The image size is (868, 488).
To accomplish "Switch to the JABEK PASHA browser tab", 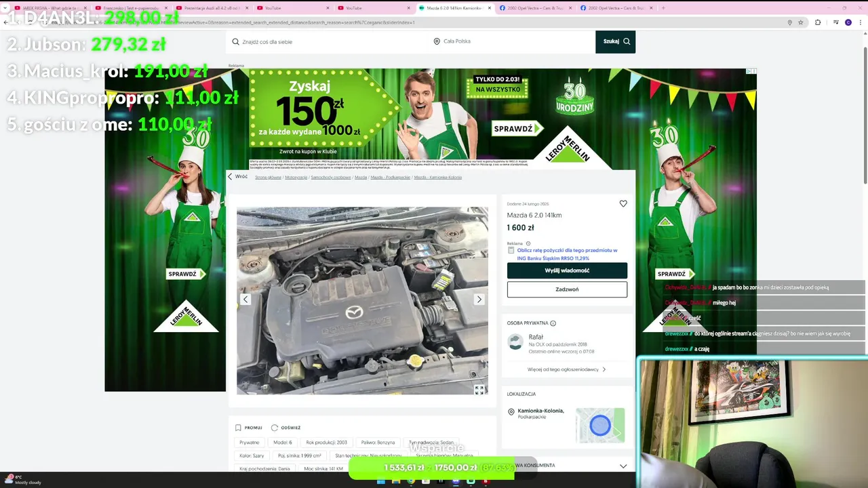I will pyautogui.click(x=51, y=8).
